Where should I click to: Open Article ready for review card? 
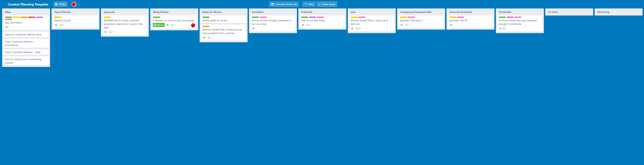(223, 20)
